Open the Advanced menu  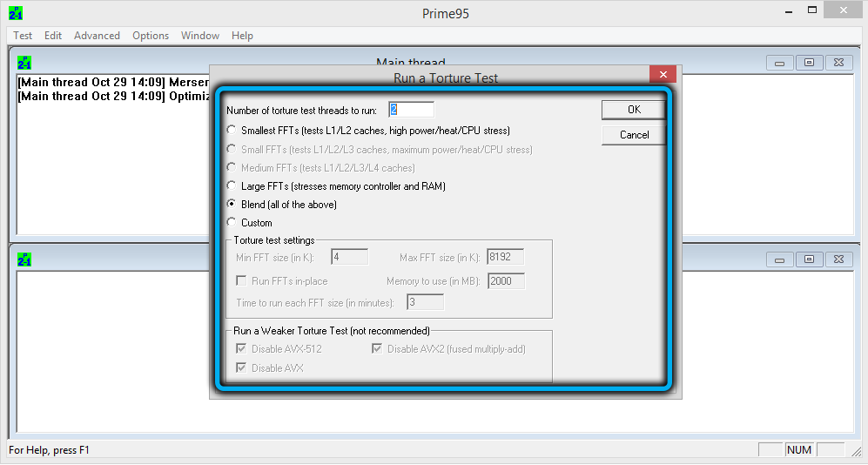pos(97,36)
